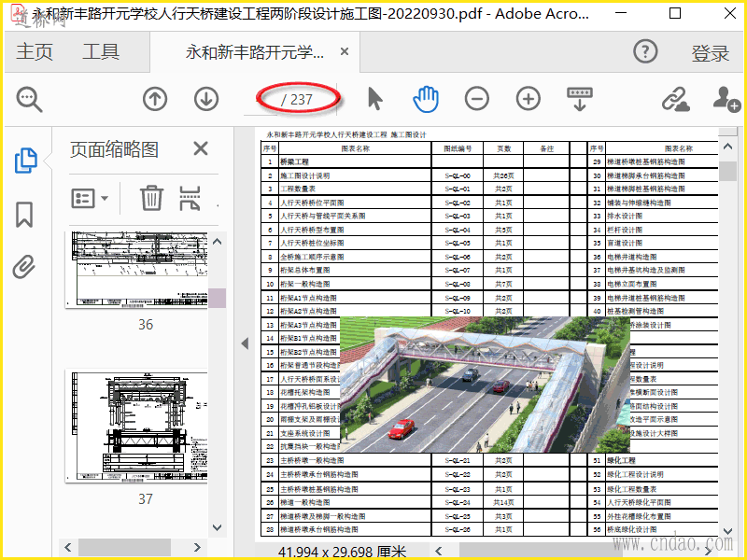Select page 36 thumbnail
The image size is (747, 560).
tap(136, 270)
